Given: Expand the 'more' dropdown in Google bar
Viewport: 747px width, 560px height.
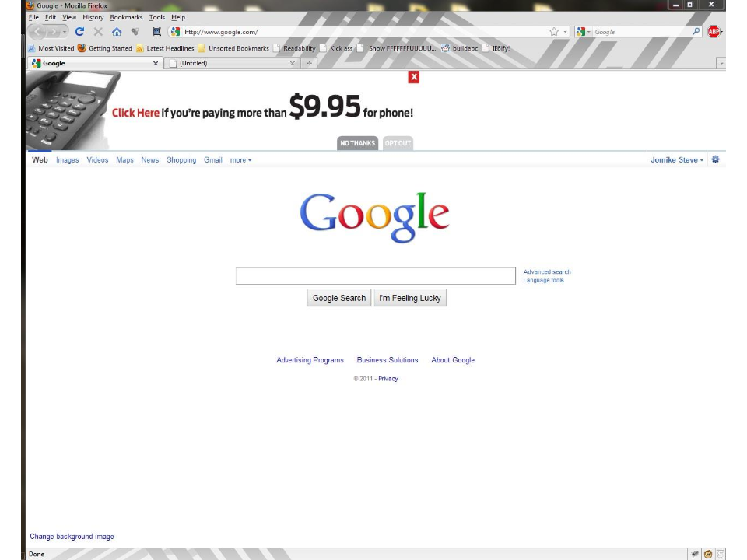Looking at the screenshot, I should [x=240, y=160].
